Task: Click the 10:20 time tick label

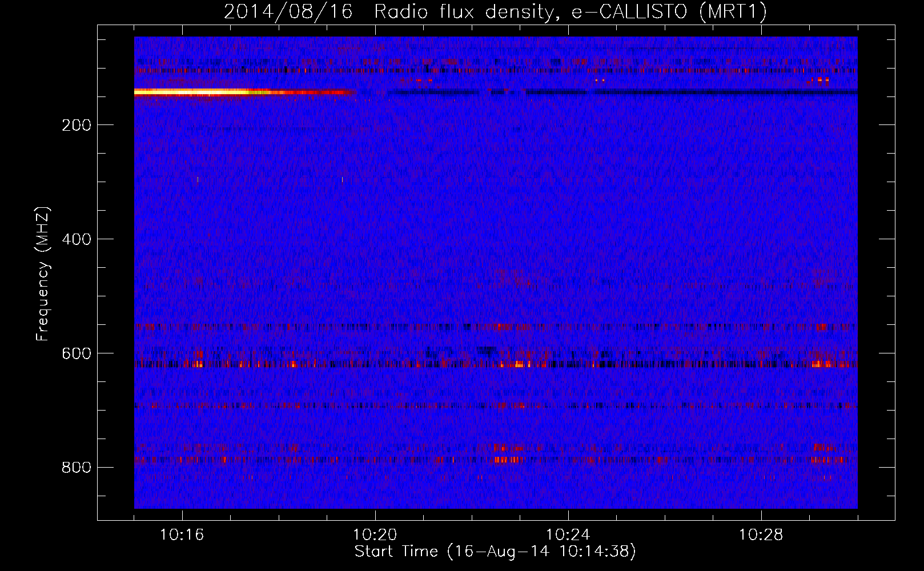Action: point(375,535)
